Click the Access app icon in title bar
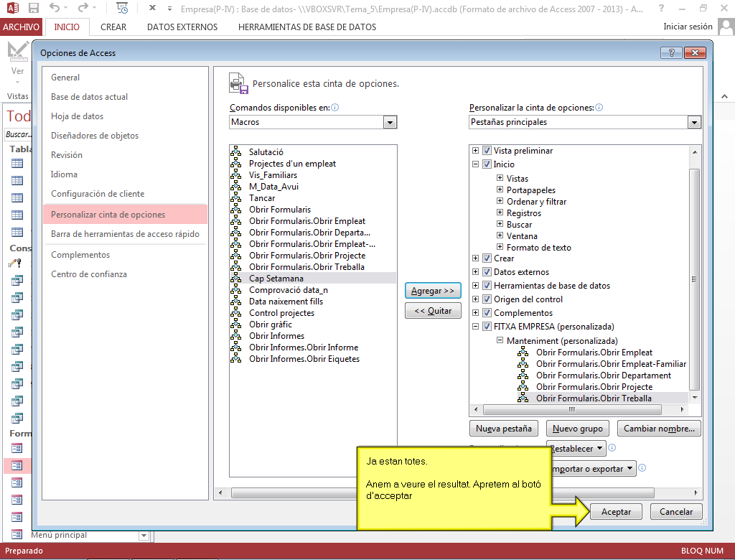This screenshot has height=560, width=735. pos(13,8)
